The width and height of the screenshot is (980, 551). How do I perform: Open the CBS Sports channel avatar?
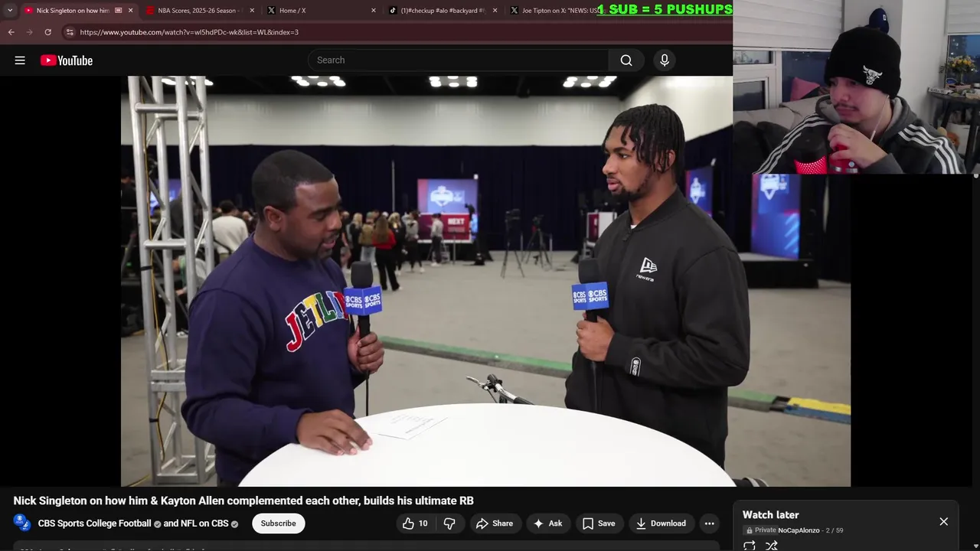23,523
